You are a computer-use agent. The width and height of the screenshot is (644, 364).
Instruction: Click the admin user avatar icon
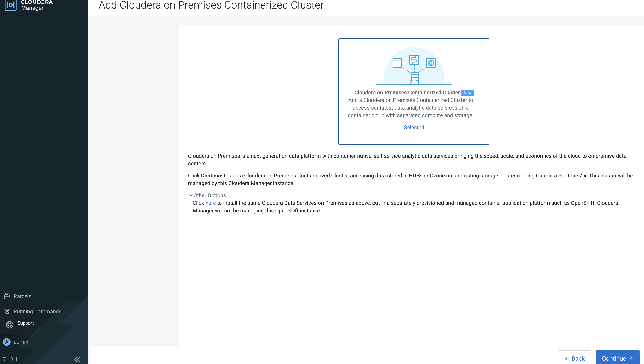7,342
